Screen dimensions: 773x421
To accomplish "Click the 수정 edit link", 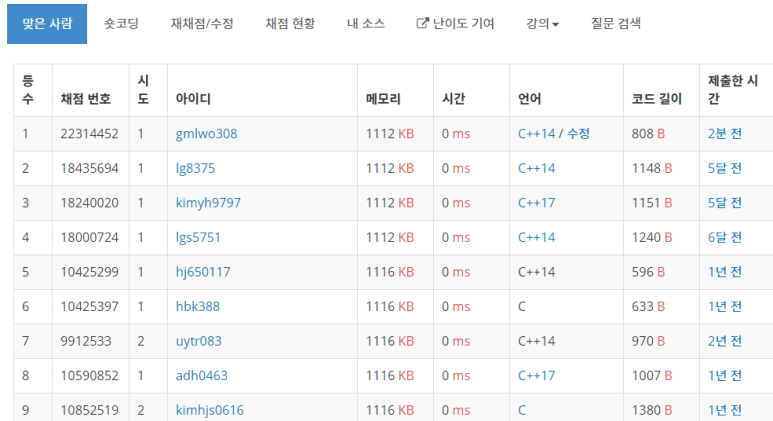I will (578, 134).
